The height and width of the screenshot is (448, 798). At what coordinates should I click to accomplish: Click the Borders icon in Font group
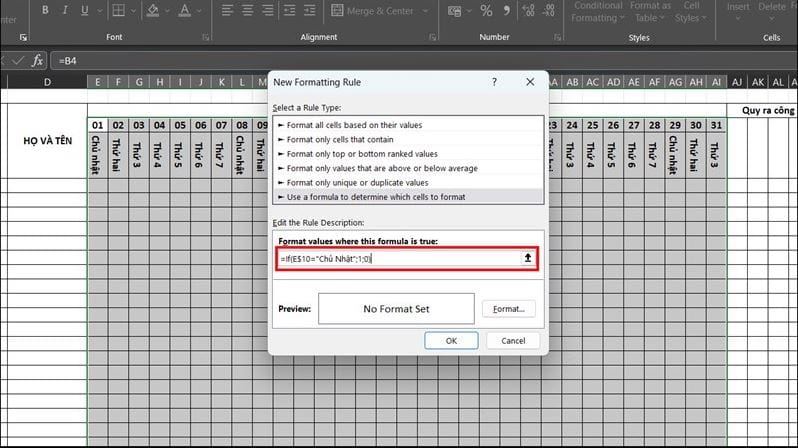[118, 10]
